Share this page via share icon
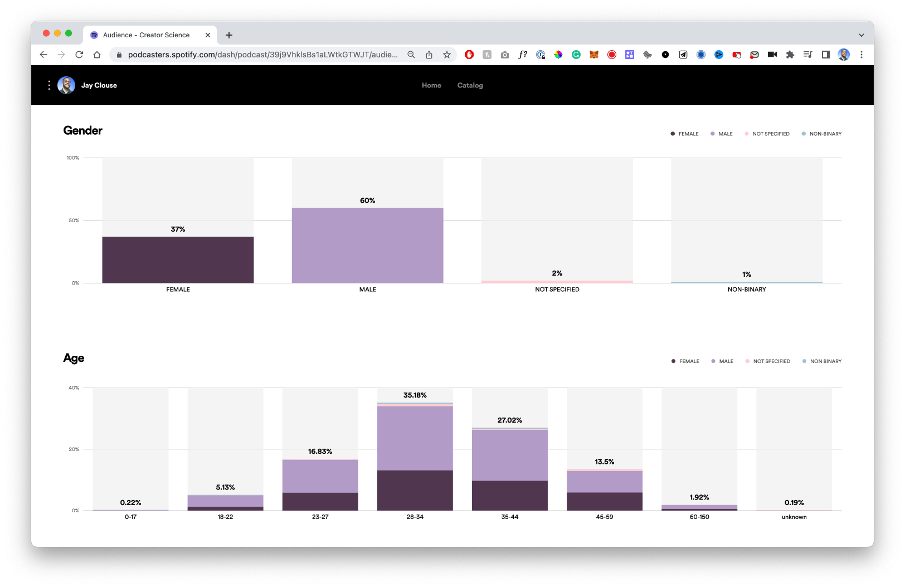The width and height of the screenshot is (905, 588). [x=429, y=55]
